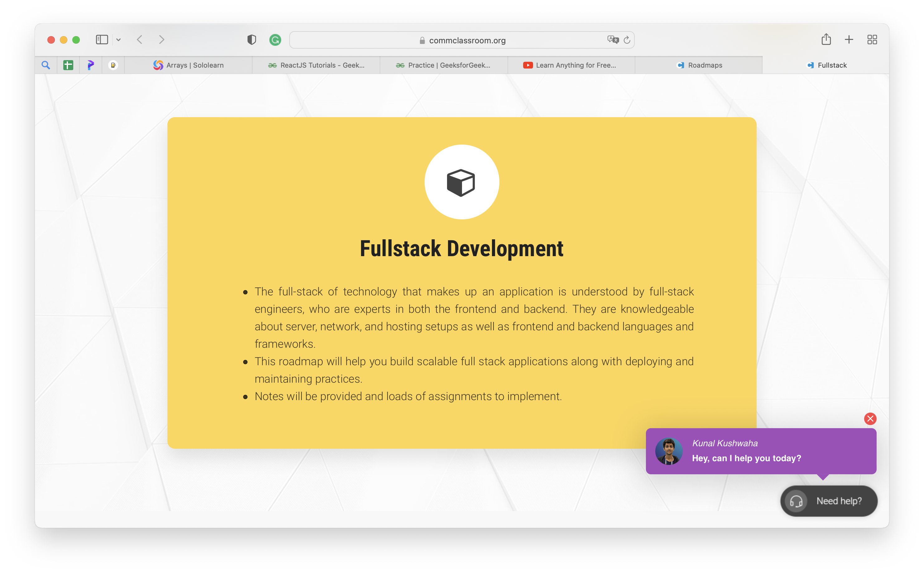
Task: Dismiss the chat popup with the red X
Action: 870,419
